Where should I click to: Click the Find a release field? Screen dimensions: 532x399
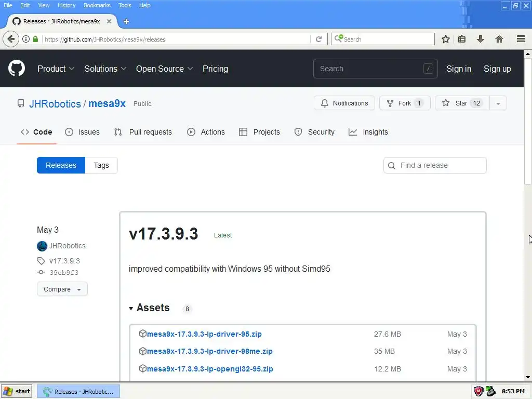click(435, 165)
